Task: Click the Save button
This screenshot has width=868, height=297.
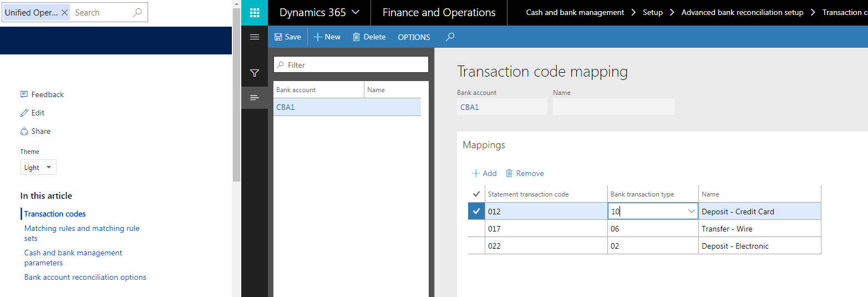Action: coord(288,37)
